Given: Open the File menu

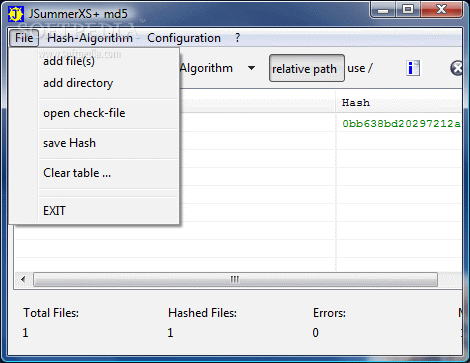Looking at the screenshot, I should pyautogui.click(x=24, y=38).
